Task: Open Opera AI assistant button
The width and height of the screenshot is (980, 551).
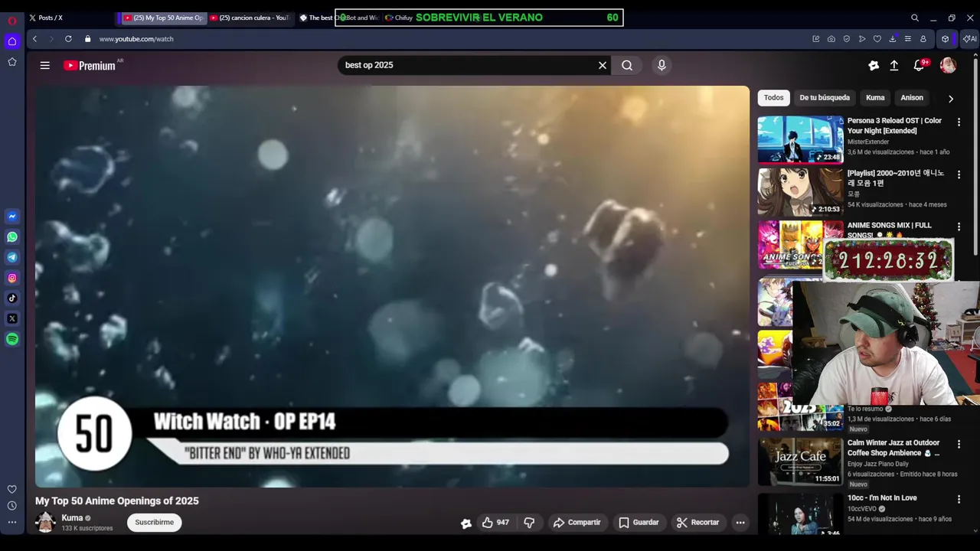Action: [970, 39]
